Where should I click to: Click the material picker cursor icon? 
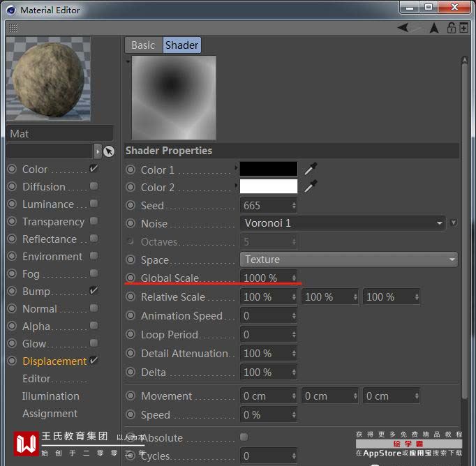click(109, 151)
